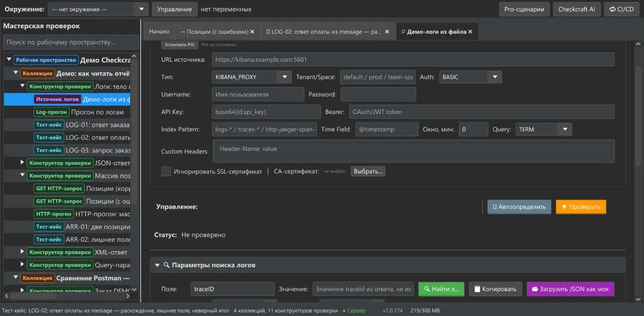Open the Query TERM dropdown
644x316 pixels.
click(543, 129)
